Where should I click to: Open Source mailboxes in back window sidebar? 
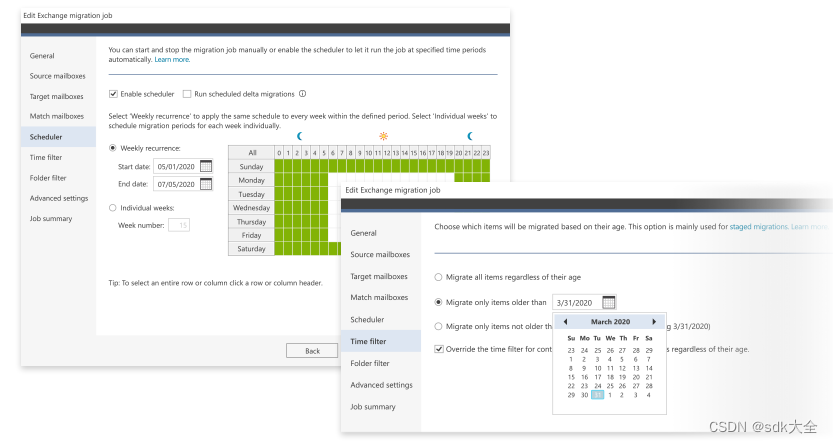pyautogui.click(x=57, y=76)
